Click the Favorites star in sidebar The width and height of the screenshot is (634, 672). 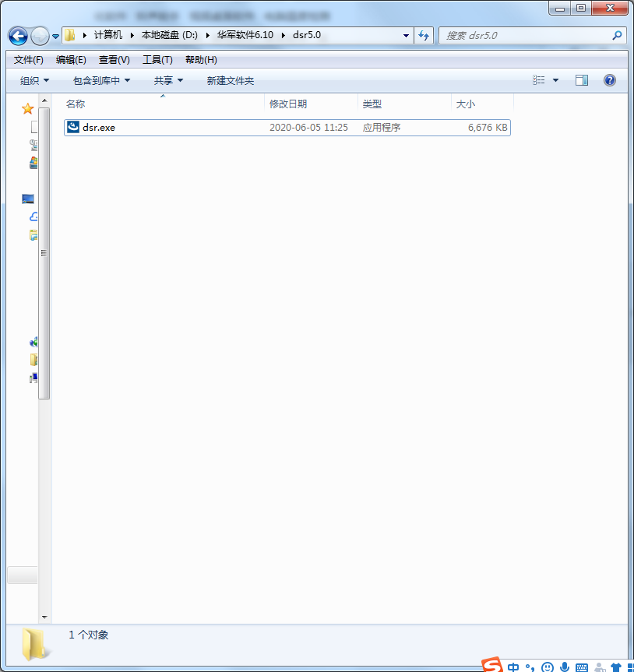(x=28, y=108)
